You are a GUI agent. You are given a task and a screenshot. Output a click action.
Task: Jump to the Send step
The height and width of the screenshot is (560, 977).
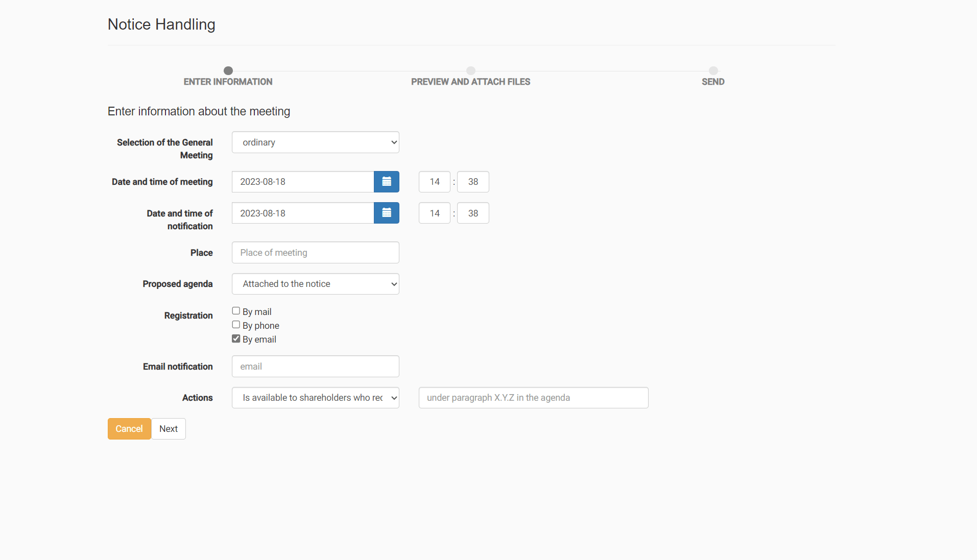pos(713,71)
